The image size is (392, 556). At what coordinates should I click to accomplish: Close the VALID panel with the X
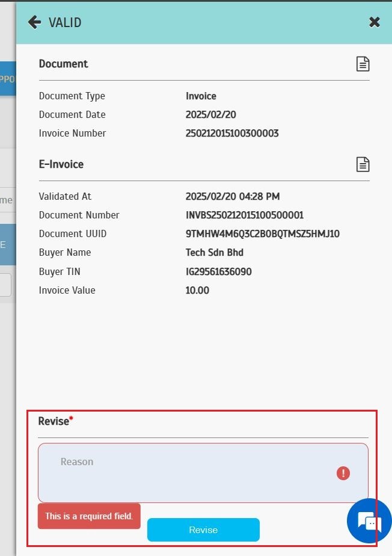(x=374, y=22)
